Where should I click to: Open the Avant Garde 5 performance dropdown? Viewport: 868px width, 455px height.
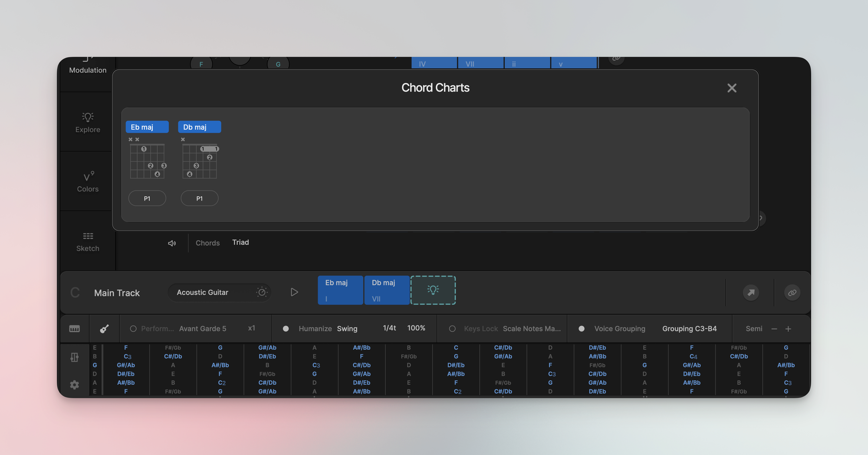pyautogui.click(x=203, y=329)
